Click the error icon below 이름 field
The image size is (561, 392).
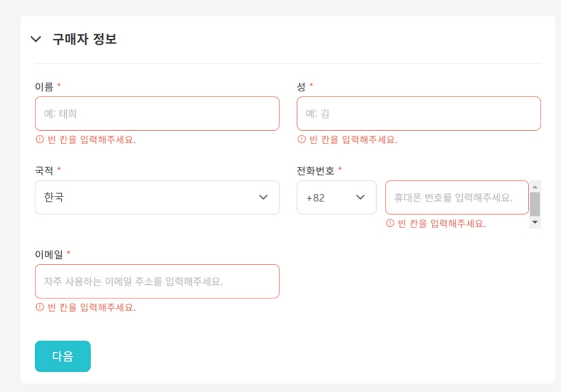click(40, 140)
